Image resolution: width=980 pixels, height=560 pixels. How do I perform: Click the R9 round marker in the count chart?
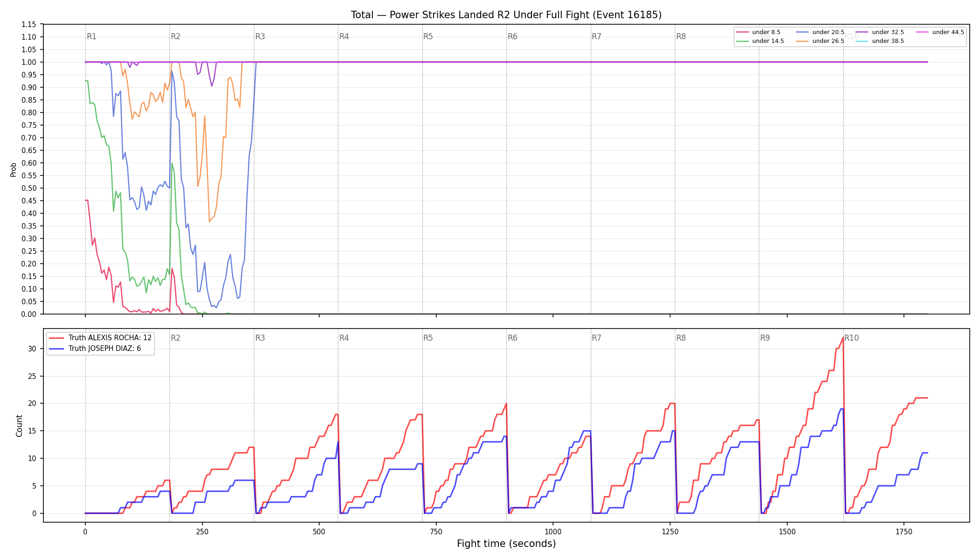click(765, 338)
